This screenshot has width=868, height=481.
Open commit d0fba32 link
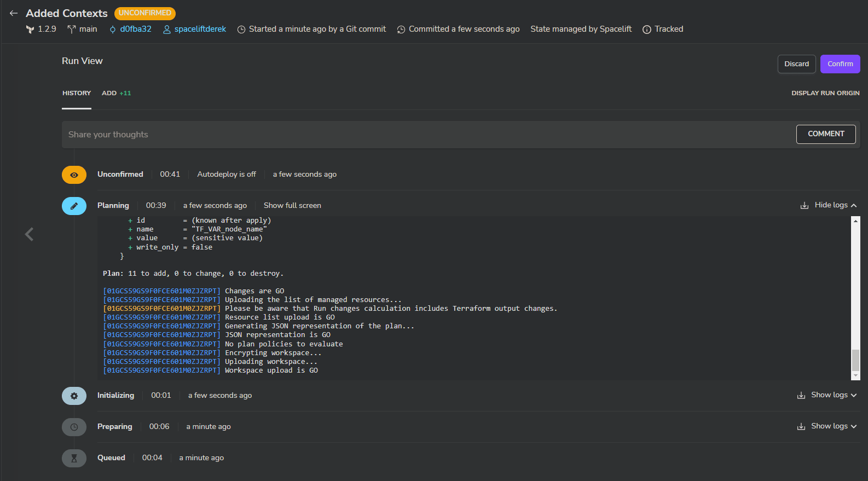coord(136,29)
